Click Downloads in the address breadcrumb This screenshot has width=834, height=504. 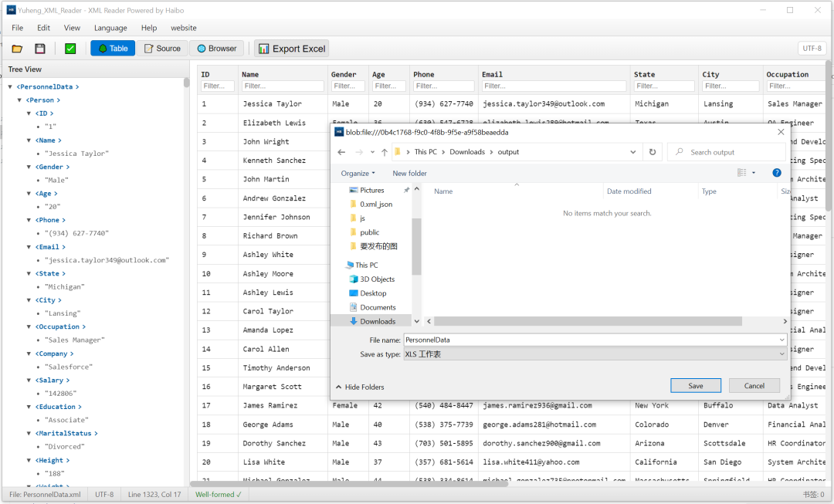[x=467, y=152]
